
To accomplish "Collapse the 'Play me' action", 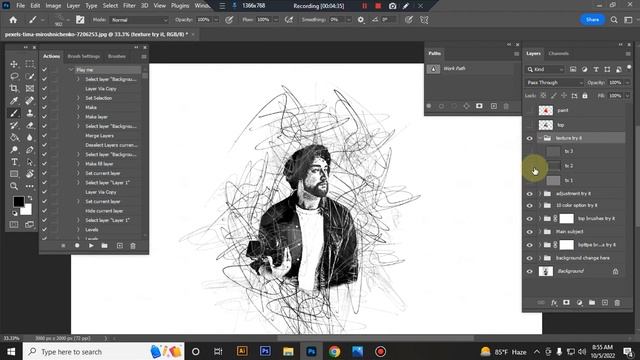I will (x=71, y=70).
